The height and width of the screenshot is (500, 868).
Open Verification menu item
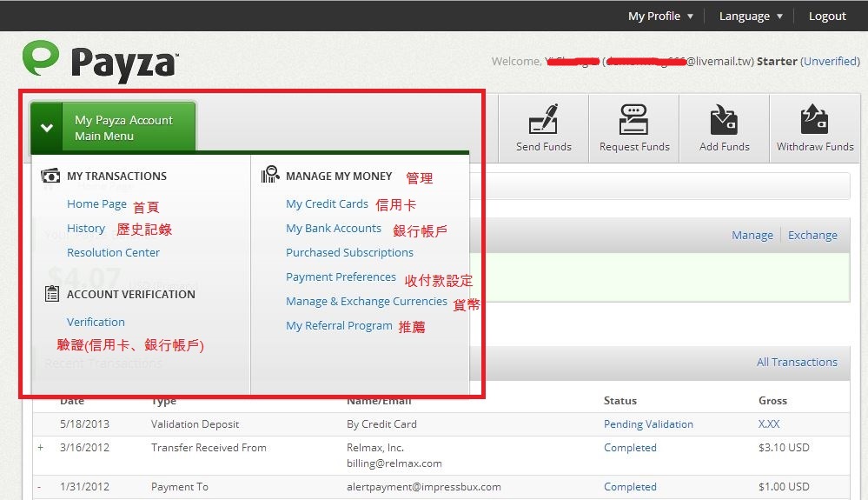pyautogui.click(x=96, y=322)
